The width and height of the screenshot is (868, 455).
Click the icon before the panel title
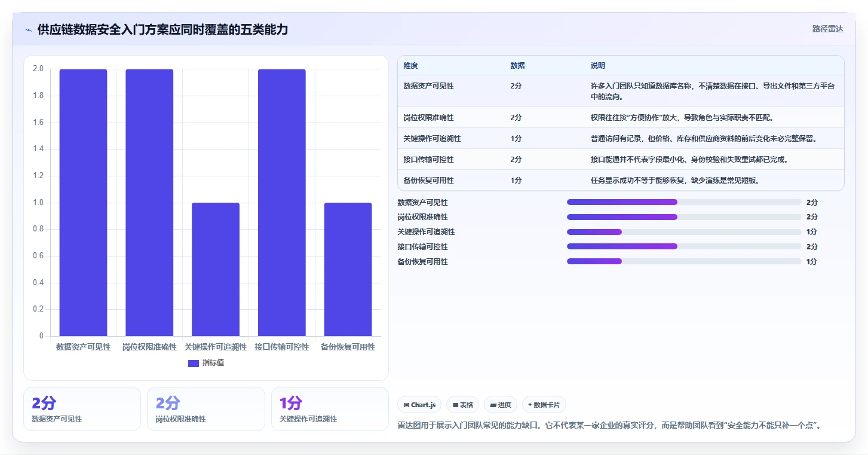coord(28,30)
